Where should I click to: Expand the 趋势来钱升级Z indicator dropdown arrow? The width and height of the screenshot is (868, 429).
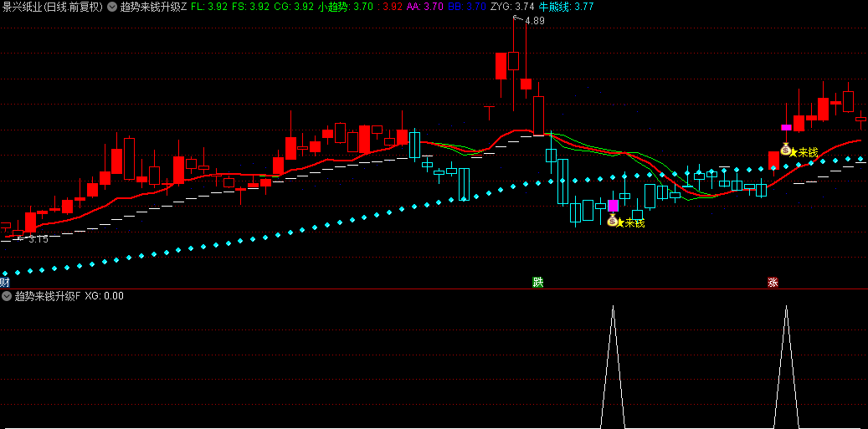(x=111, y=8)
